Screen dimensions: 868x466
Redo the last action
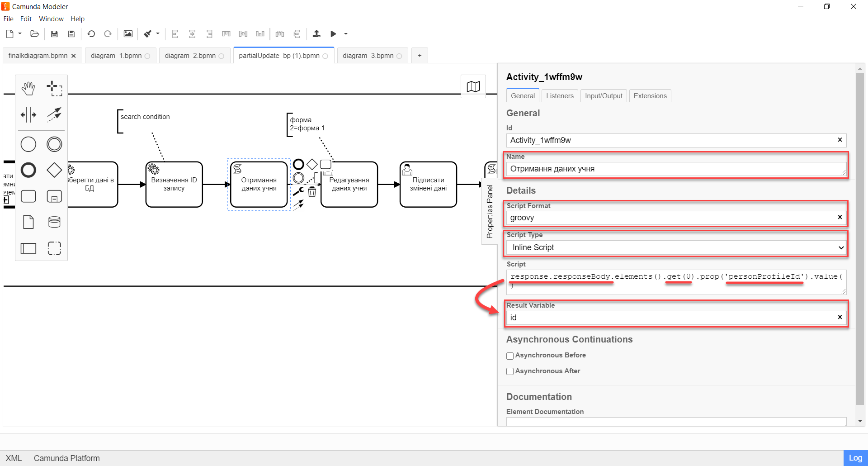pyautogui.click(x=108, y=34)
